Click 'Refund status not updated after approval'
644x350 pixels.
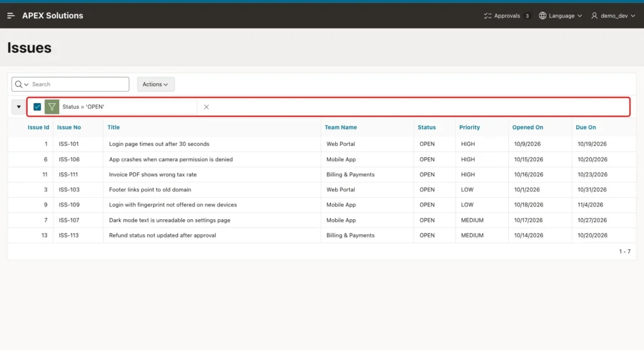pyautogui.click(x=162, y=235)
